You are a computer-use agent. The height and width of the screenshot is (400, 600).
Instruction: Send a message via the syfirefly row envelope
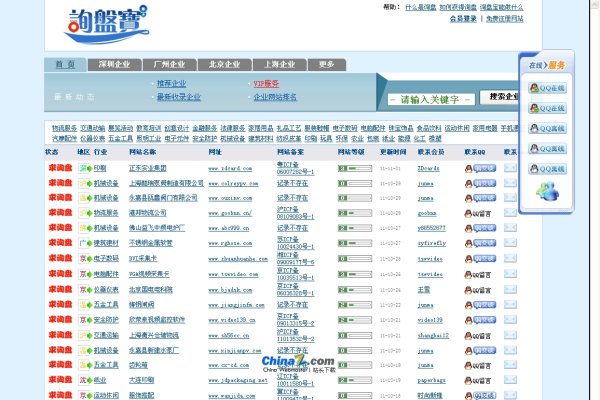coord(510,243)
